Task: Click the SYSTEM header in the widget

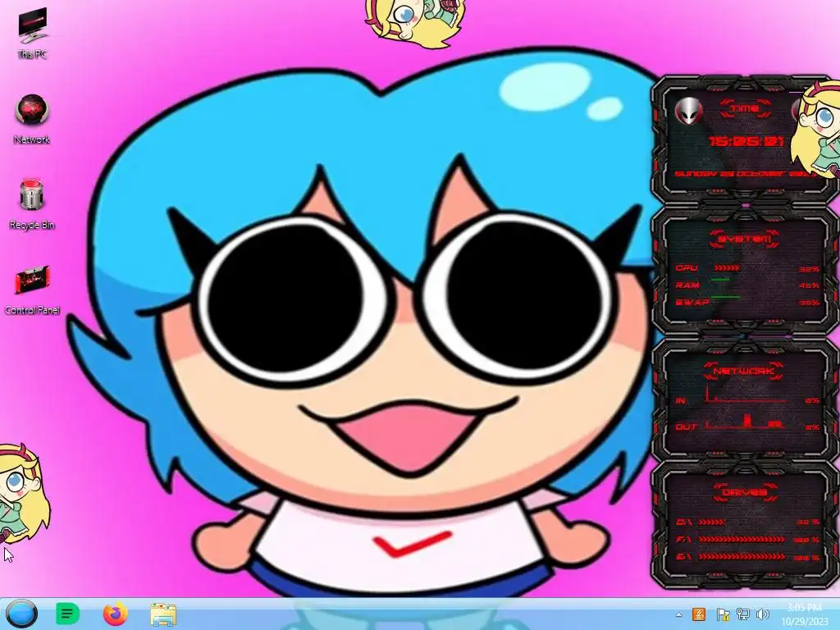Action: click(743, 239)
